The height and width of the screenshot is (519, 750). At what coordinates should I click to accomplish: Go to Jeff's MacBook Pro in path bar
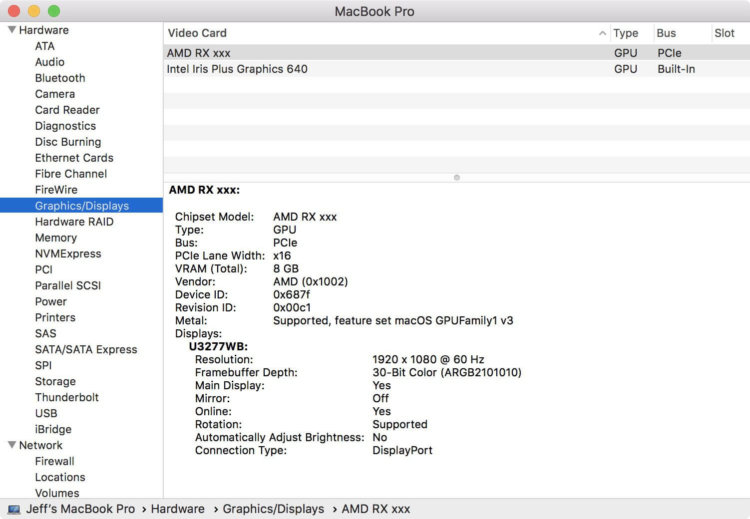click(80, 509)
